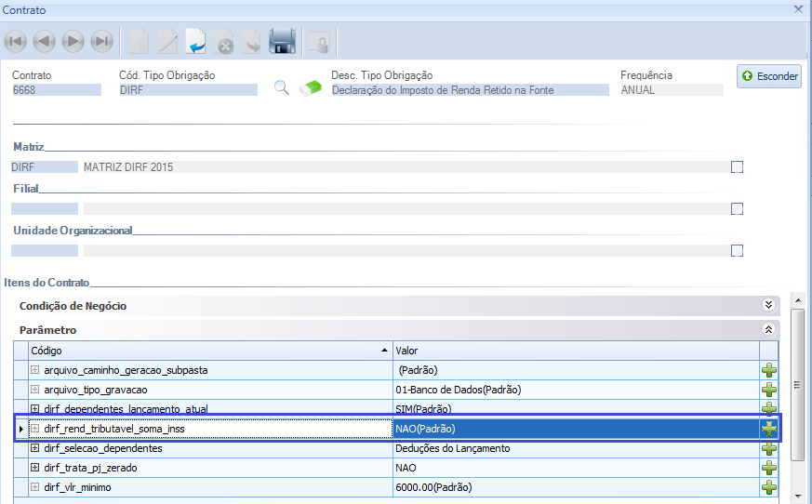Click the Cód. Tipo Obrigação field
This screenshot has width=812, height=504.
coord(188,90)
